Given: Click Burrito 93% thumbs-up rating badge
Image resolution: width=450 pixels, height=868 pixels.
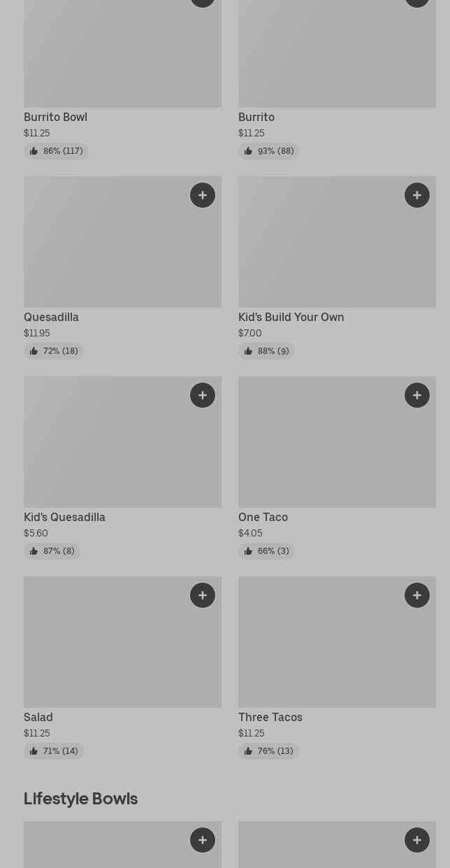Looking at the screenshot, I should tap(269, 151).
